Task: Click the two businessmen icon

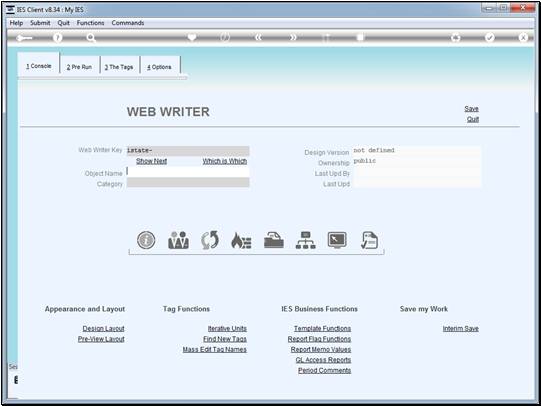Action: [178, 240]
